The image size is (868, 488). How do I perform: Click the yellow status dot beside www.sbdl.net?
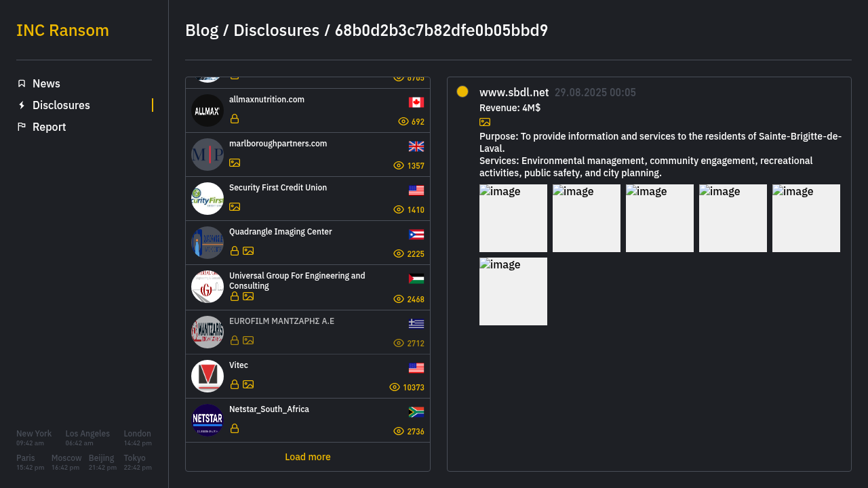pos(462,91)
